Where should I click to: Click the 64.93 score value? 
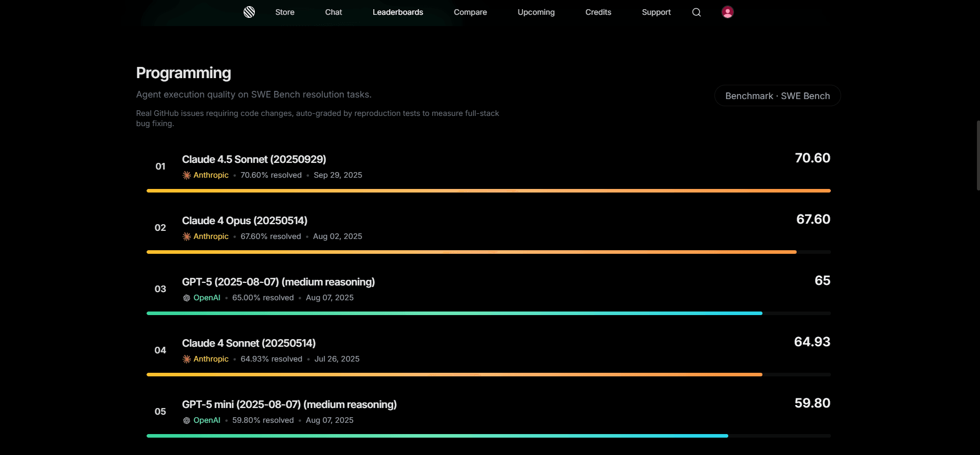coord(812,342)
